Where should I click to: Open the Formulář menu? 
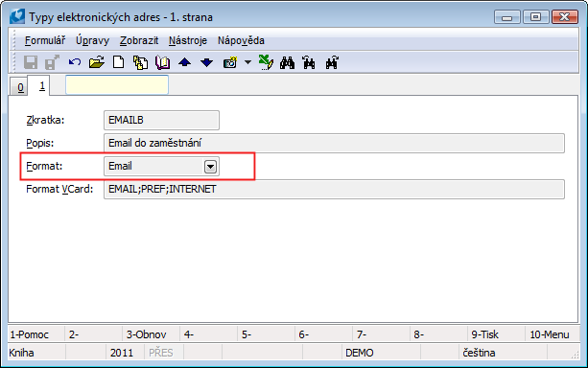click(45, 40)
